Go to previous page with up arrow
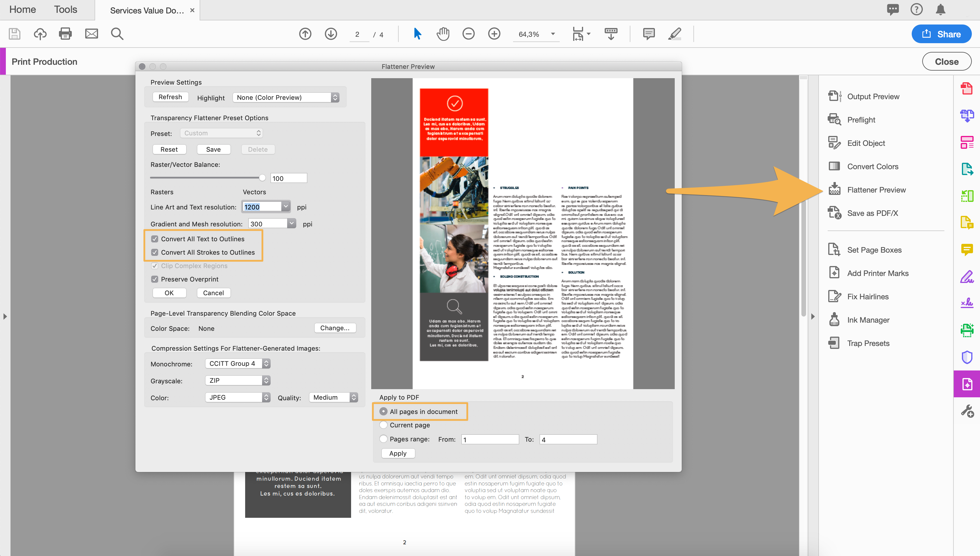The width and height of the screenshot is (980, 556). click(305, 34)
